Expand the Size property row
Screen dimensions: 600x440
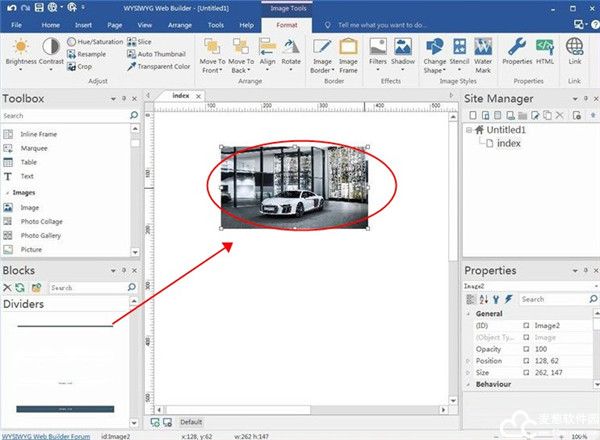click(468, 372)
